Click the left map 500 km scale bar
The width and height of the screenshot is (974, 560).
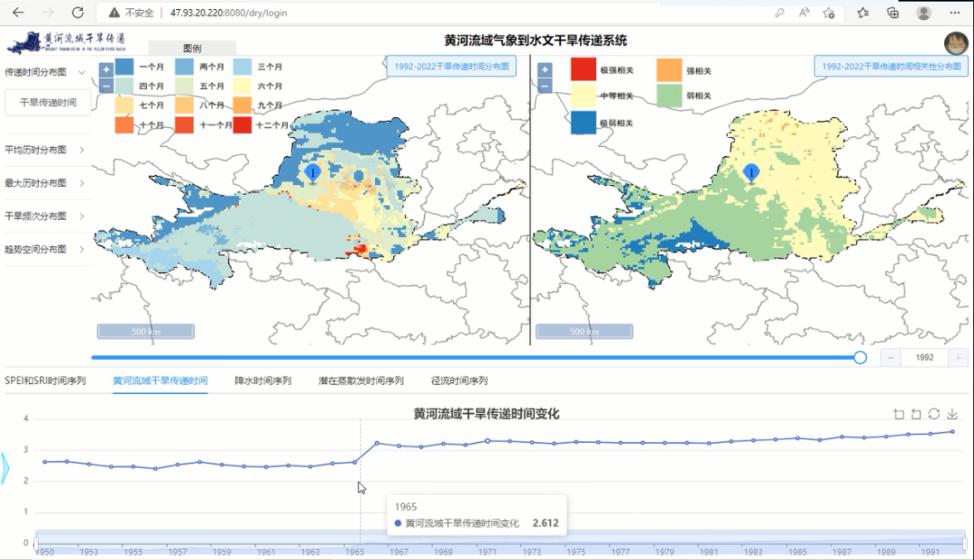click(x=146, y=332)
